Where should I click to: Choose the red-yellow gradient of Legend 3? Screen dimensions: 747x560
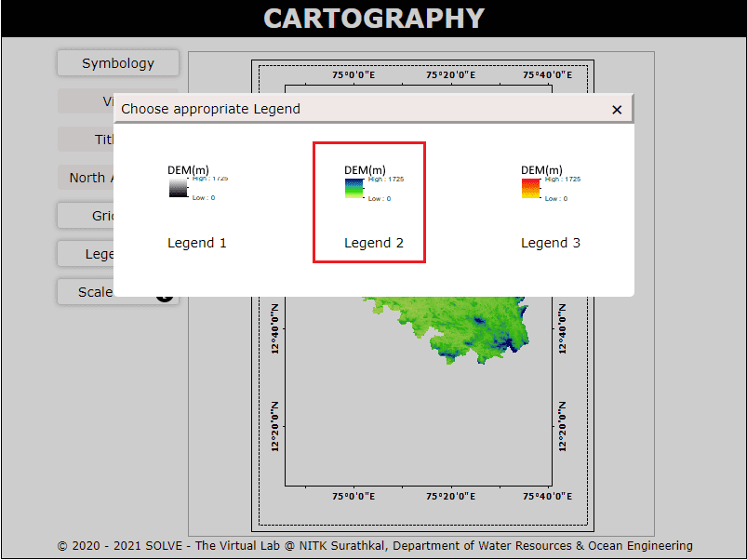point(531,189)
